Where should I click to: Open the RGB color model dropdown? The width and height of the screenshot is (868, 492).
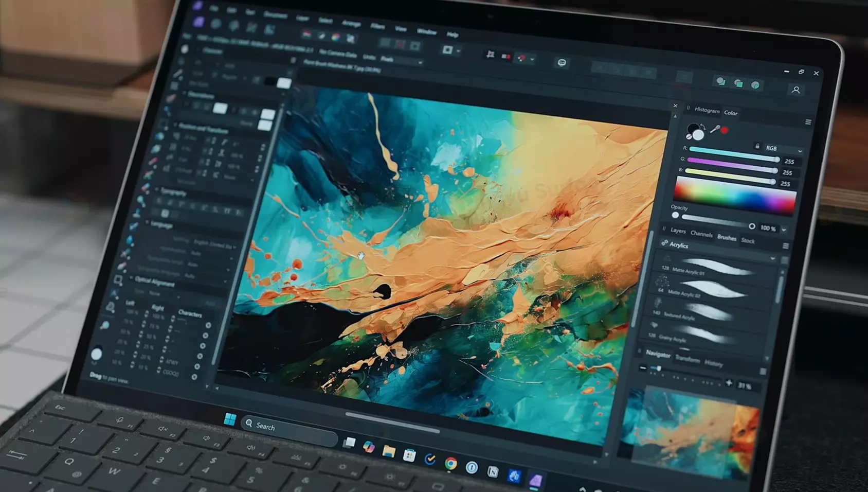783,149
